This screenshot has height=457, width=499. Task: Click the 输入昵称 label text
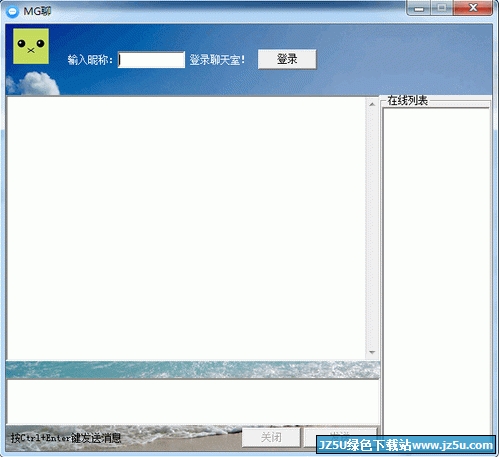90,60
